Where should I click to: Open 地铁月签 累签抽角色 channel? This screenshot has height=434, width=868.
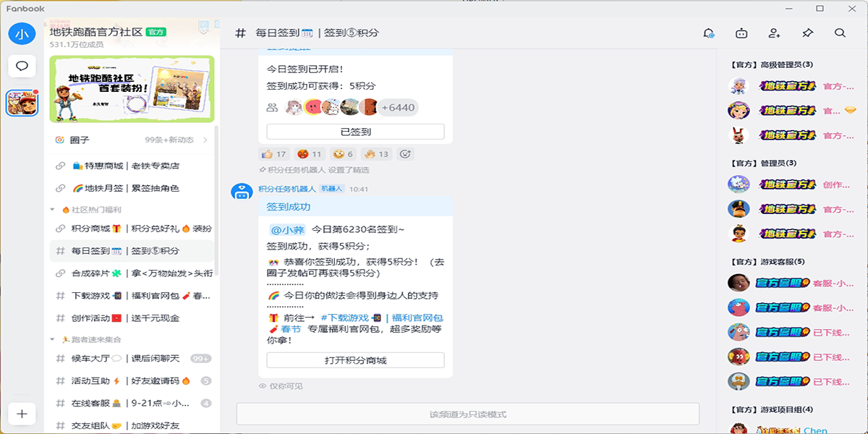pos(131,188)
